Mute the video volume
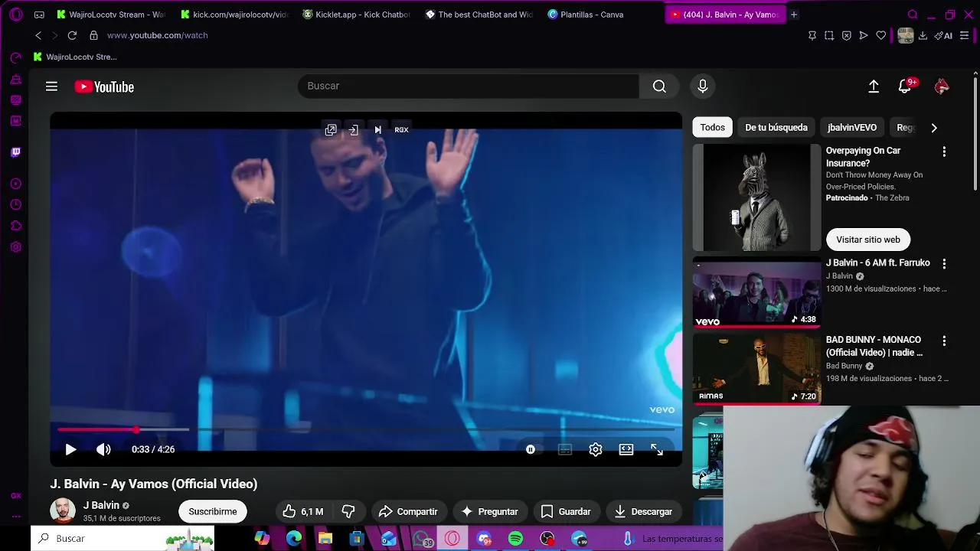This screenshot has width=980, height=551. pos(103,449)
